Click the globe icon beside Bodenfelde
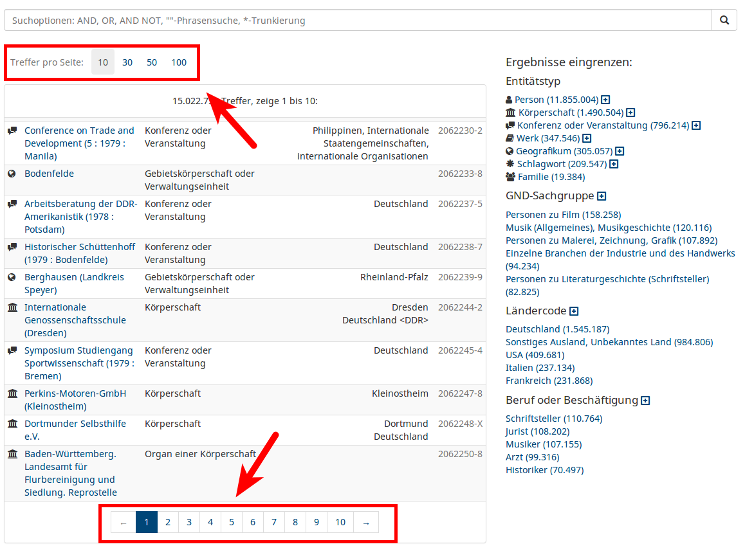Viewport: 745px width, 560px height. (12, 174)
